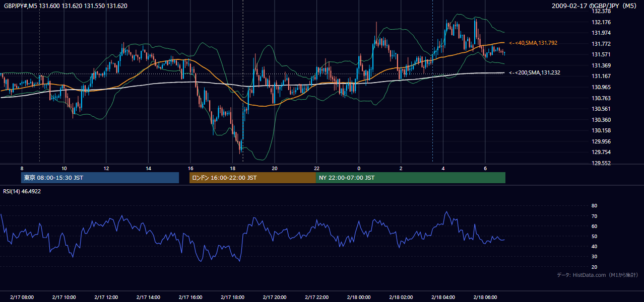Click the 2/17 12:00 time label
The height and width of the screenshot is (302, 644).
coord(106,297)
